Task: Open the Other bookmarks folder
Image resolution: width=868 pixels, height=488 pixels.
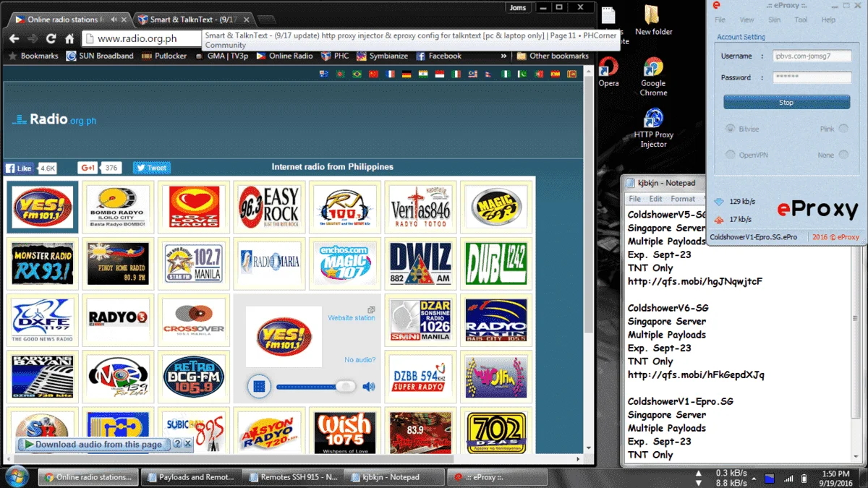Action: point(553,56)
